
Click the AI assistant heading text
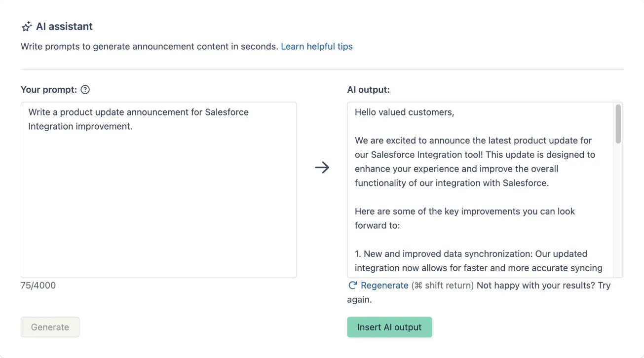coord(64,26)
